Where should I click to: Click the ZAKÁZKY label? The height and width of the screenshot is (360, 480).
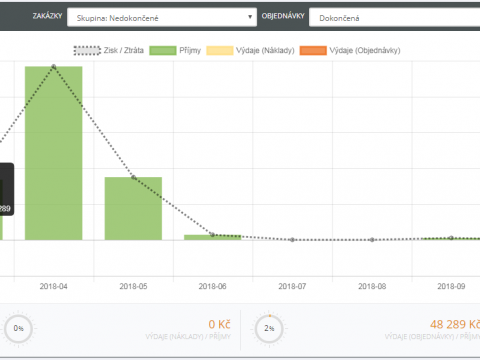click(x=47, y=16)
